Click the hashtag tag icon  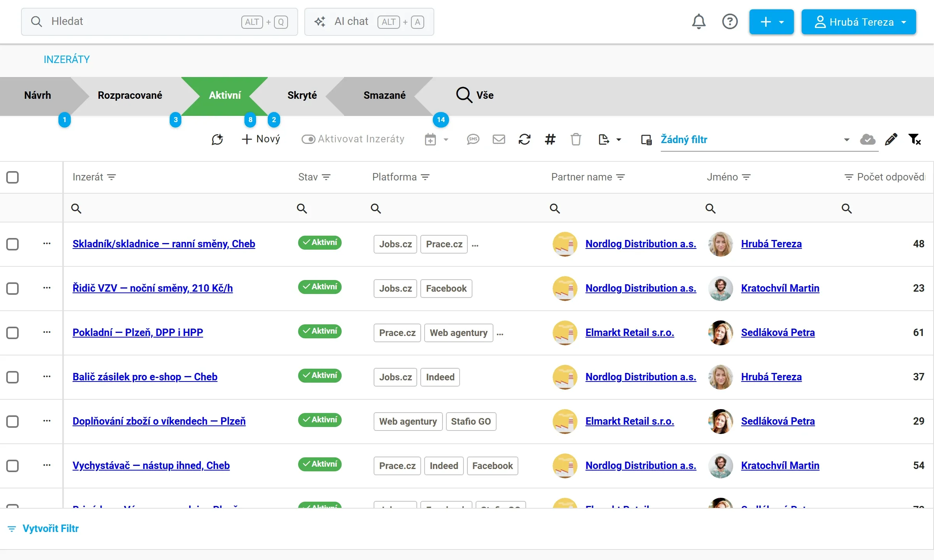click(x=550, y=139)
